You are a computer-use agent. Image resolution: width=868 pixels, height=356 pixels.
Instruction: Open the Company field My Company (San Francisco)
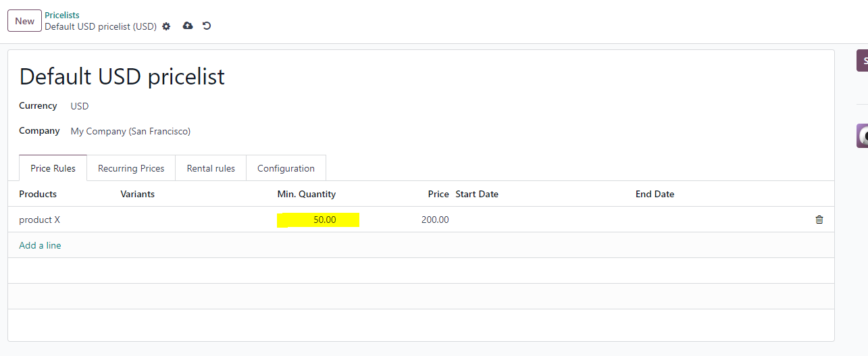130,131
